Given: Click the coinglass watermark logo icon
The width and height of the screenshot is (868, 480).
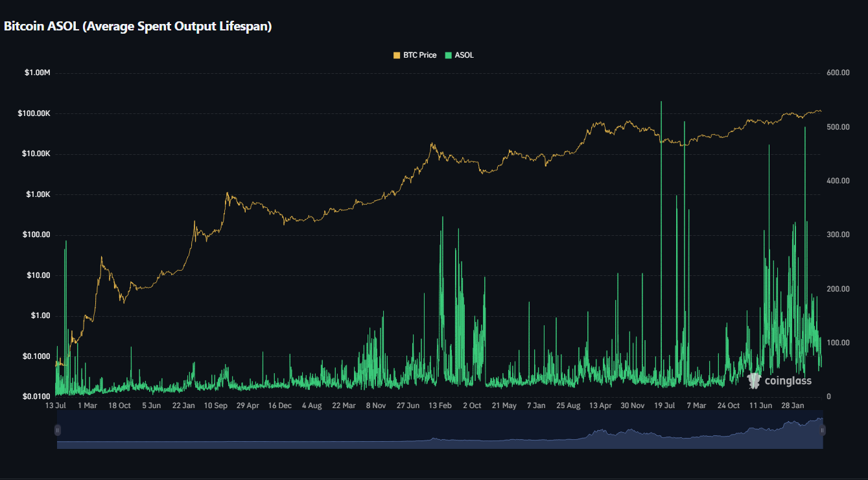Looking at the screenshot, I should point(753,381).
